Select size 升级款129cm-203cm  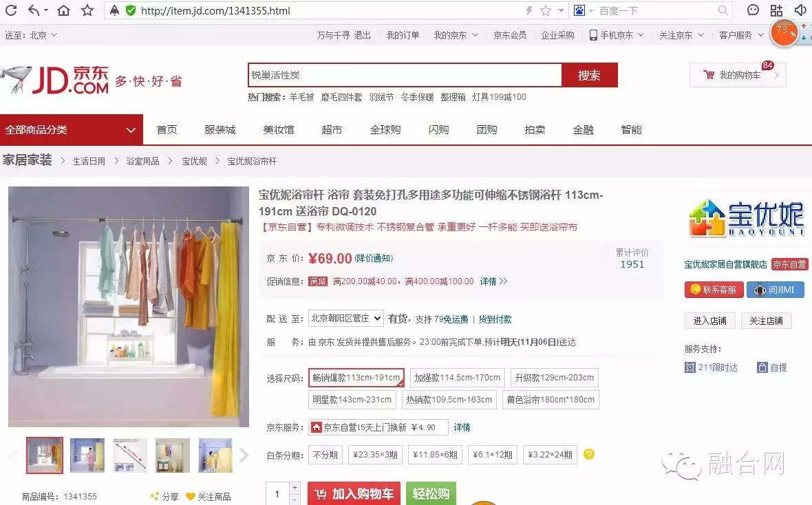pyautogui.click(x=554, y=378)
